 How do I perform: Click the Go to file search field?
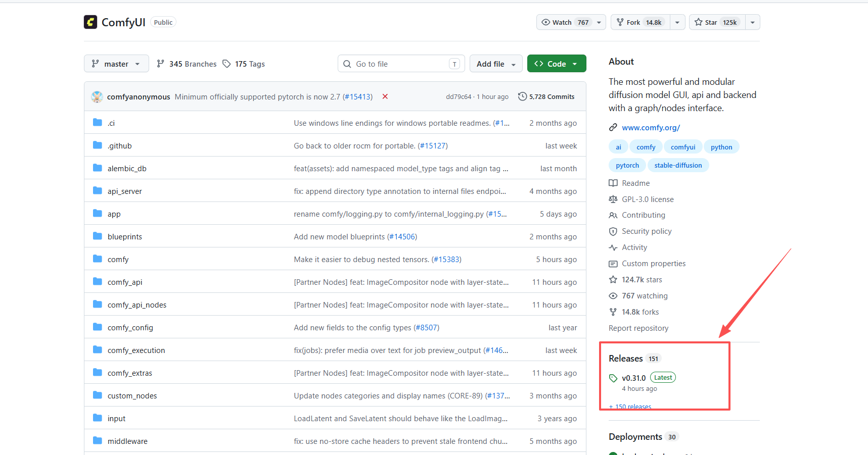tap(401, 64)
